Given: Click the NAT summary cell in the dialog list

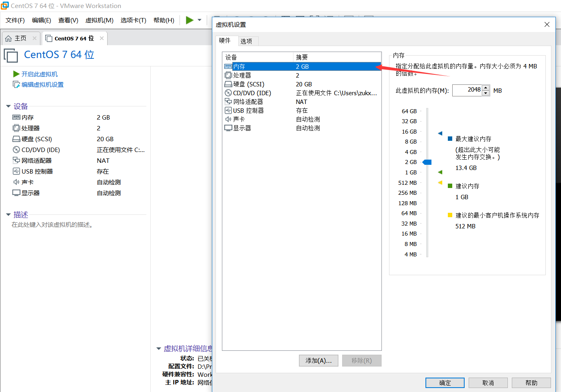Looking at the screenshot, I should tap(301, 102).
